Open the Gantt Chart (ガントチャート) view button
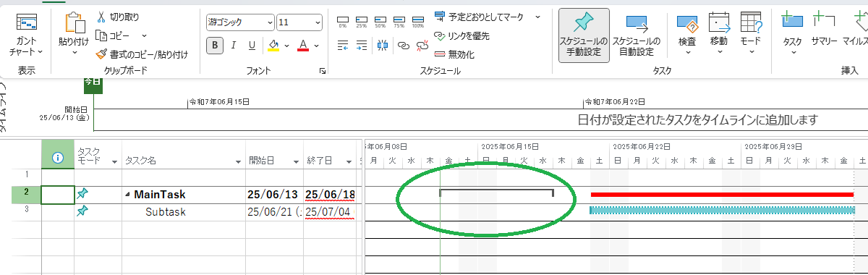The width and height of the screenshot is (868, 275). click(x=26, y=35)
